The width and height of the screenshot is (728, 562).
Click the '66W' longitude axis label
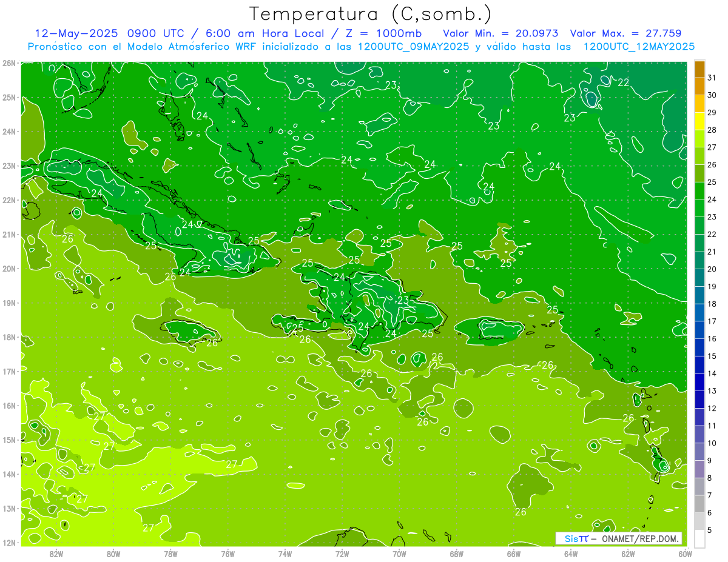click(514, 553)
